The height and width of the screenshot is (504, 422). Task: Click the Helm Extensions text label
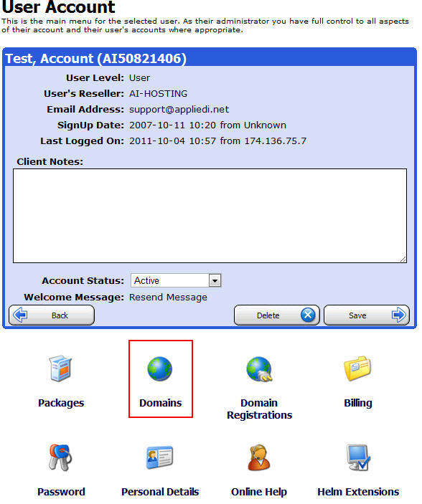(358, 492)
